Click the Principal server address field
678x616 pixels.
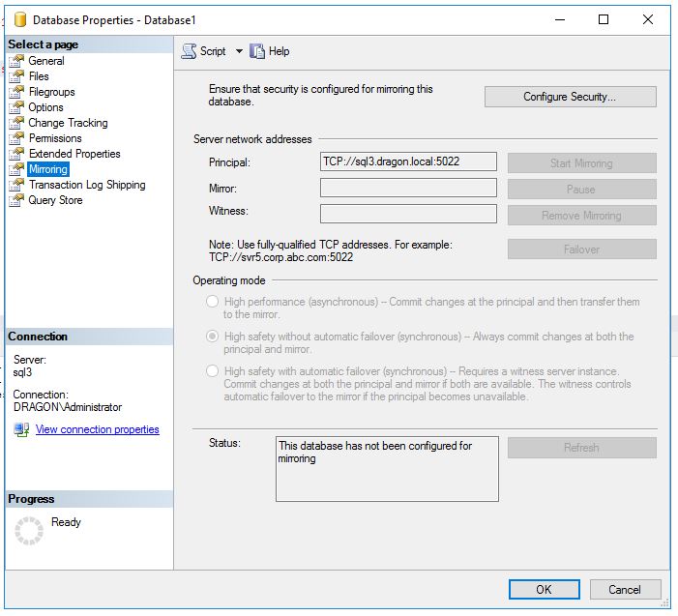(408, 162)
